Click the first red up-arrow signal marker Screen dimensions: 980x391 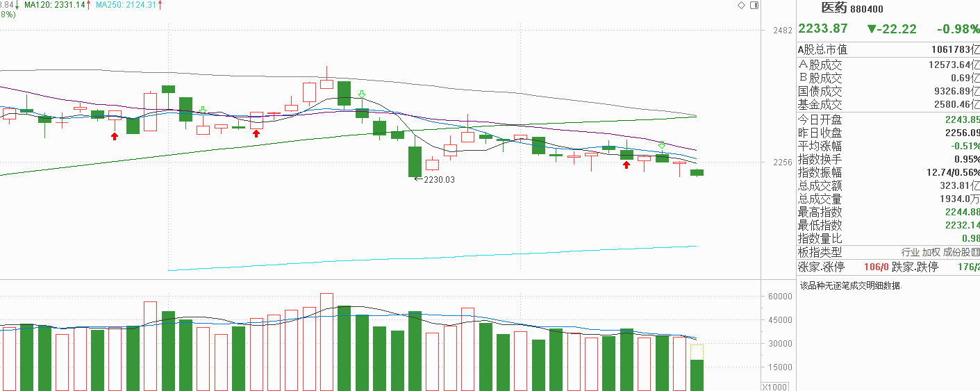click(x=115, y=136)
